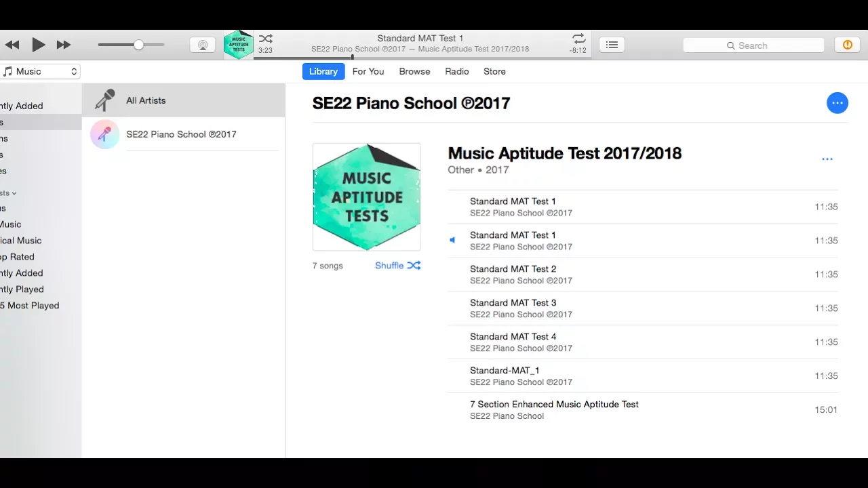Open the Store tab
The width and height of the screenshot is (868, 488).
(x=494, y=71)
